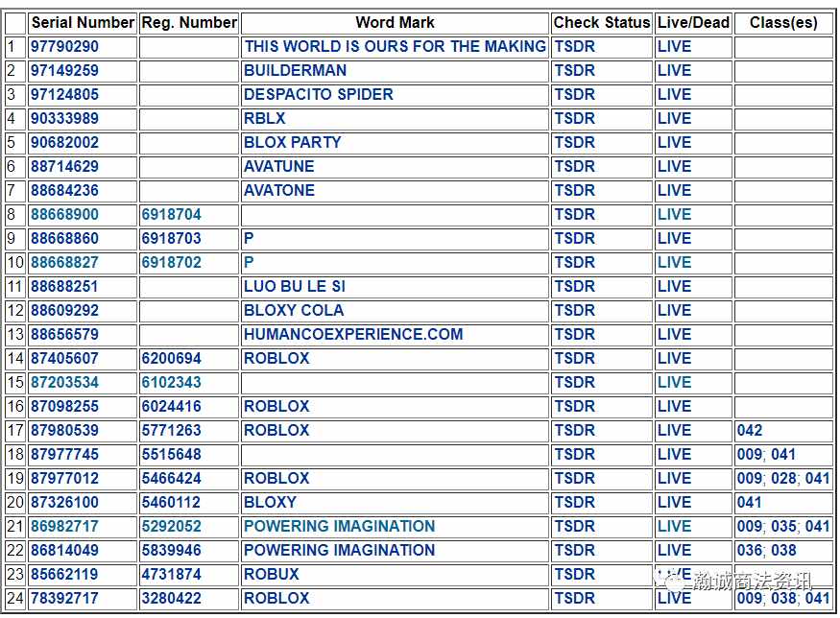Open registration number 6102343

pos(172,382)
